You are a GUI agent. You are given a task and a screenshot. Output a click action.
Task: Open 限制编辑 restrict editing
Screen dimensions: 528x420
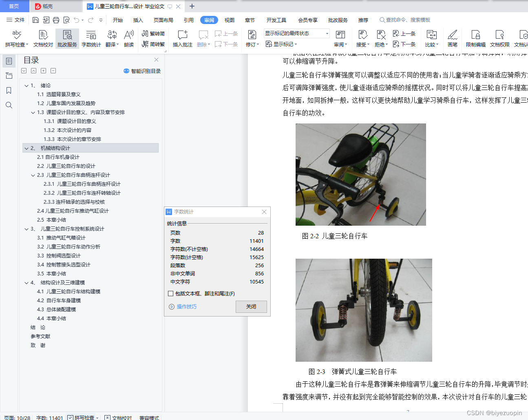(x=475, y=38)
